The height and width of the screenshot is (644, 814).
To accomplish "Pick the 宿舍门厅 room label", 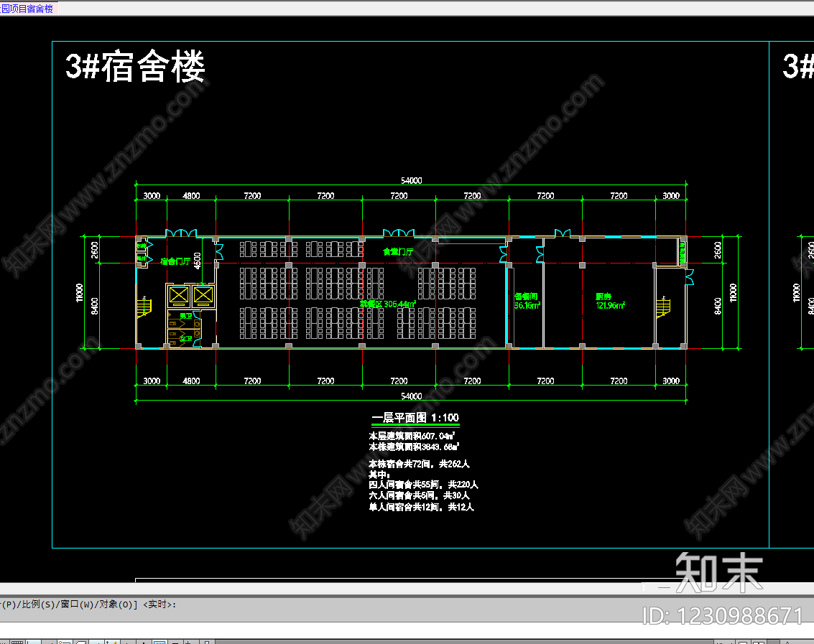I will coord(175,261).
